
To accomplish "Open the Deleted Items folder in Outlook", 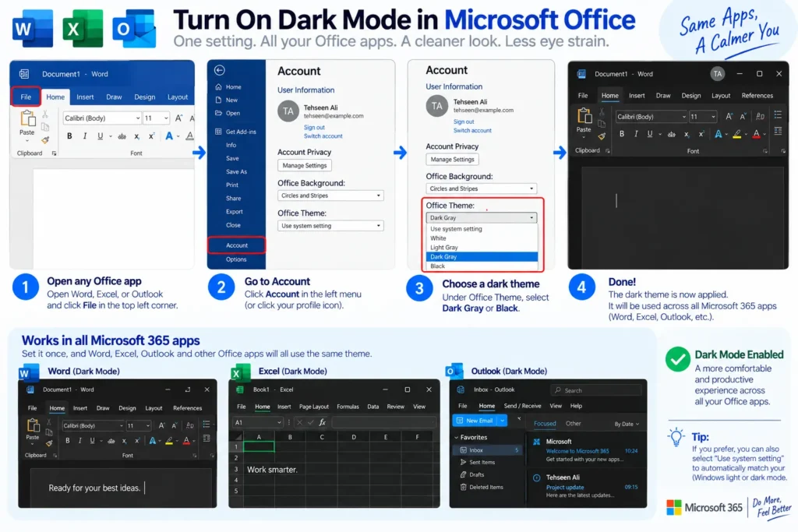I will [482, 487].
